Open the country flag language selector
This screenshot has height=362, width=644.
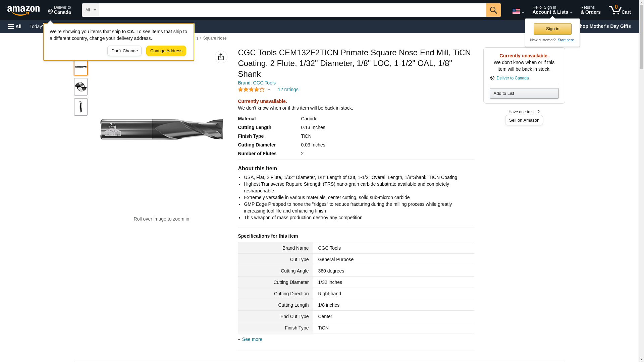point(518,11)
